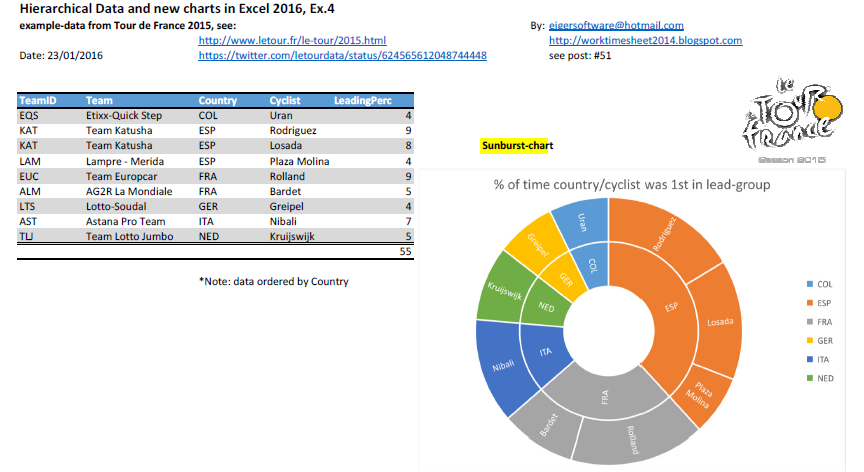
Task: Select the Team column header
Action: [x=99, y=100]
